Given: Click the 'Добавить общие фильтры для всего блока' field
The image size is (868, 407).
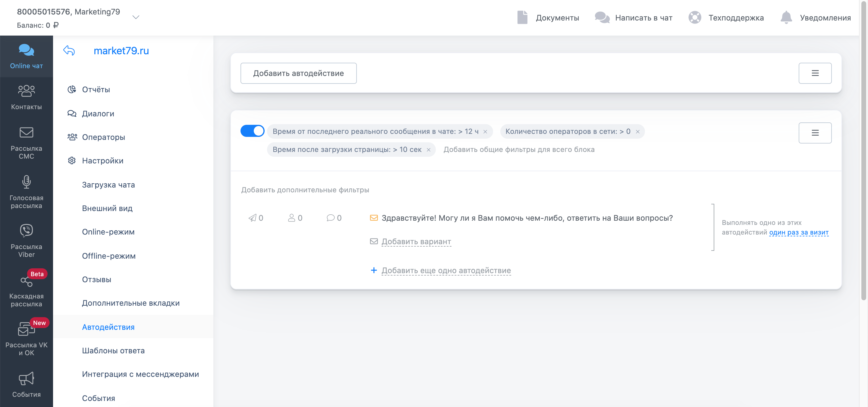Looking at the screenshot, I should coord(519,150).
